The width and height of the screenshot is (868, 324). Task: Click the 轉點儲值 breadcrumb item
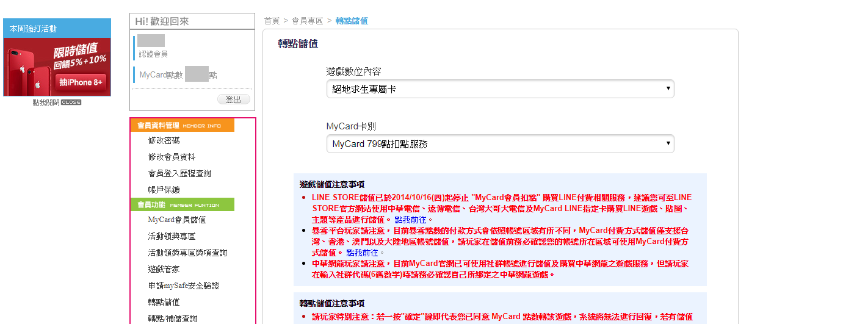[x=352, y=21]
